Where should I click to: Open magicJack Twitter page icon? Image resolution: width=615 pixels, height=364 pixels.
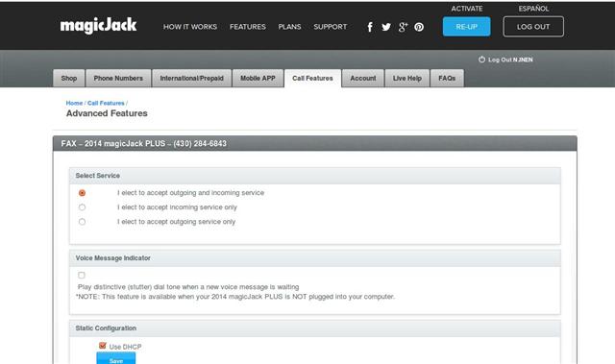click(386, 27)
